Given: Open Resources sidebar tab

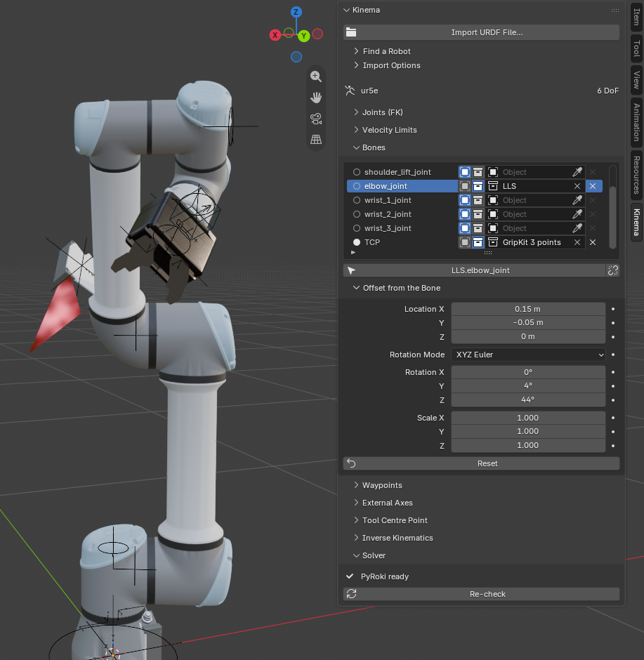Looking at the screenshot, I should [636, 175].
